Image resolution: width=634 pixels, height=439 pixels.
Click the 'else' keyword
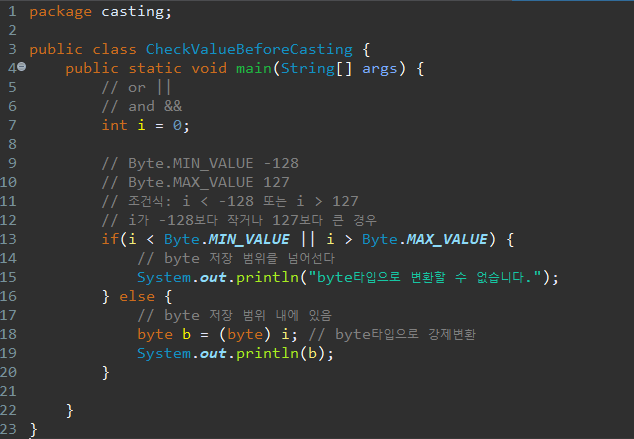tap(137, 296)
